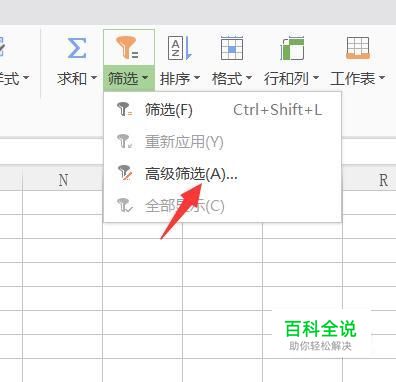Click the Sum sigma icon

(77, 48)
